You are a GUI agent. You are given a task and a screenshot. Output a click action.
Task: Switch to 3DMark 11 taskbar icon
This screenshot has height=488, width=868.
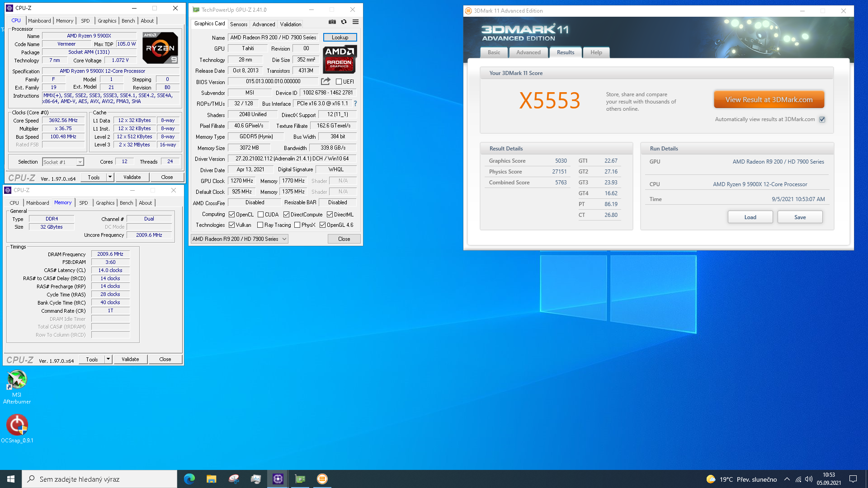(x=322, y=479)
